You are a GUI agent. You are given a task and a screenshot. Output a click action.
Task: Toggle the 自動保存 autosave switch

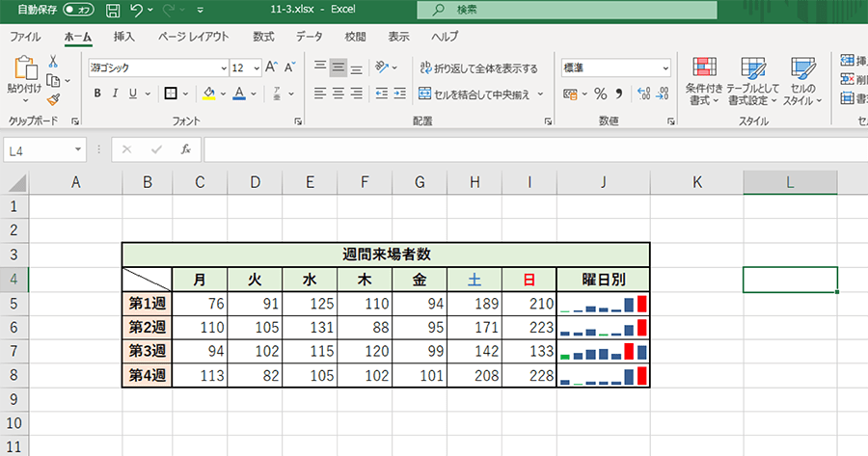[x=77, y=12]
